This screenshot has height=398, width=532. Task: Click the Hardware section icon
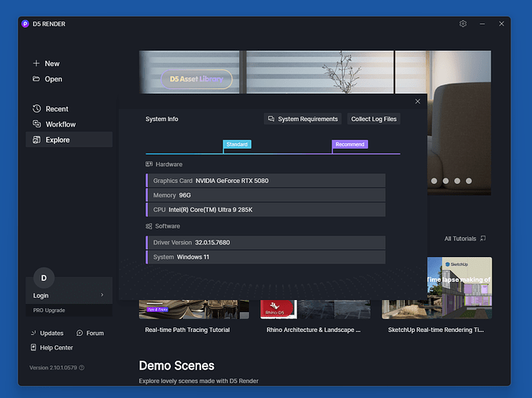[x=149, y=164]
